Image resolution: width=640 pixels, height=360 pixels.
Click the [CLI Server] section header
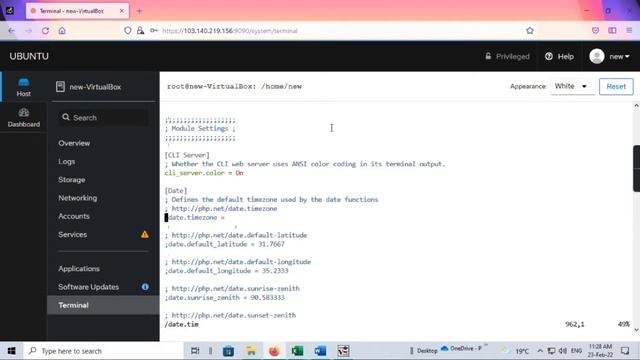tap(187, 155)
